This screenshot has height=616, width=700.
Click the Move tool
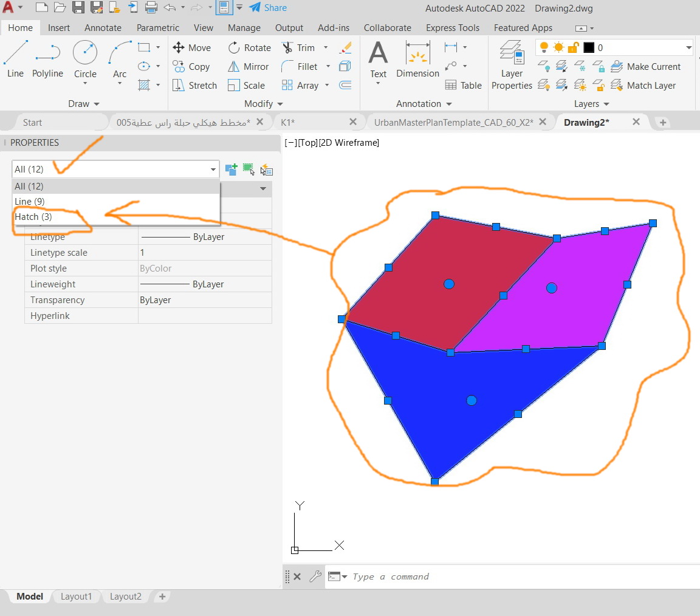[x=191, y=48]
